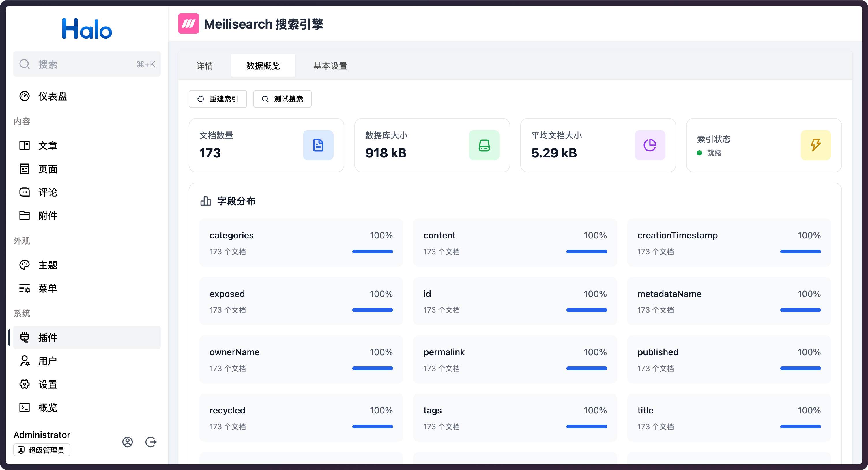Focus the sidebar 搜索 search field
The image size is (868, 470).
[87, 64]
